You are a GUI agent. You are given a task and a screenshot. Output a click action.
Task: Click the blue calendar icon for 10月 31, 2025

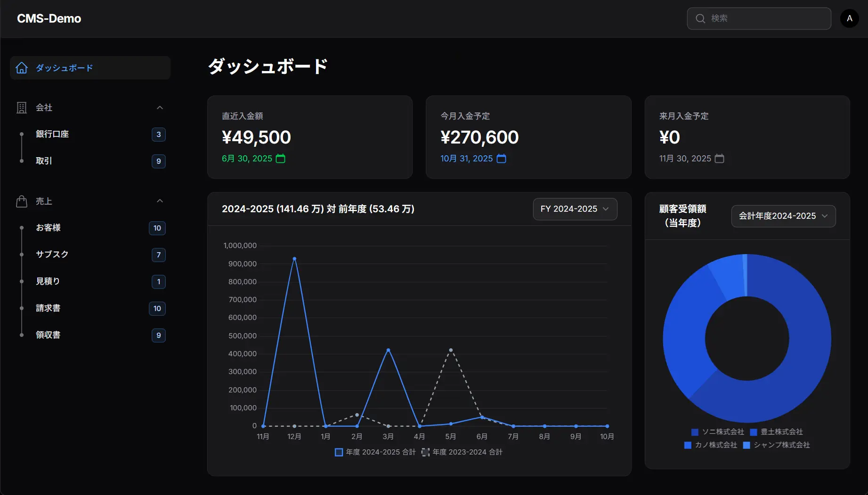point(502,159)
